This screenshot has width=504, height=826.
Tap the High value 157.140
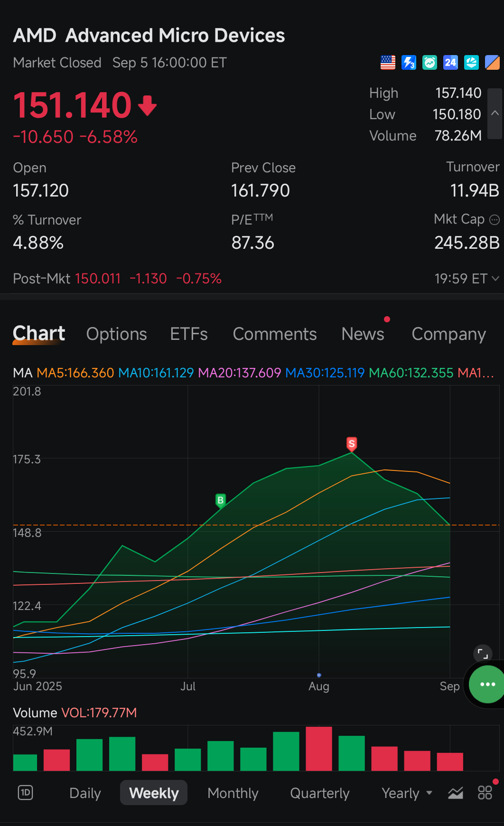458,93
